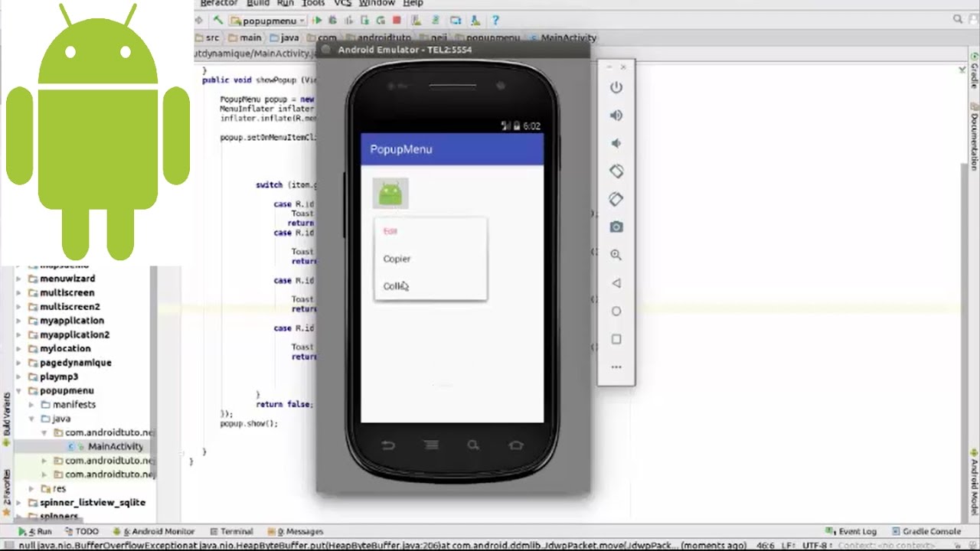Click the src breadcrumb
This screenshot has width=980, height=551.
(x=207, y=37)
